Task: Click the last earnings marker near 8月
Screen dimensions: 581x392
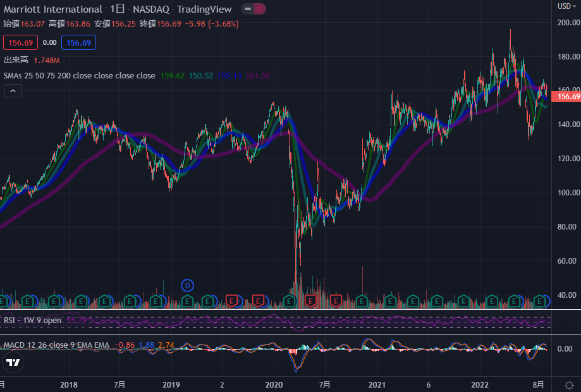Action: pyautogui.click(x=539, y=301)
